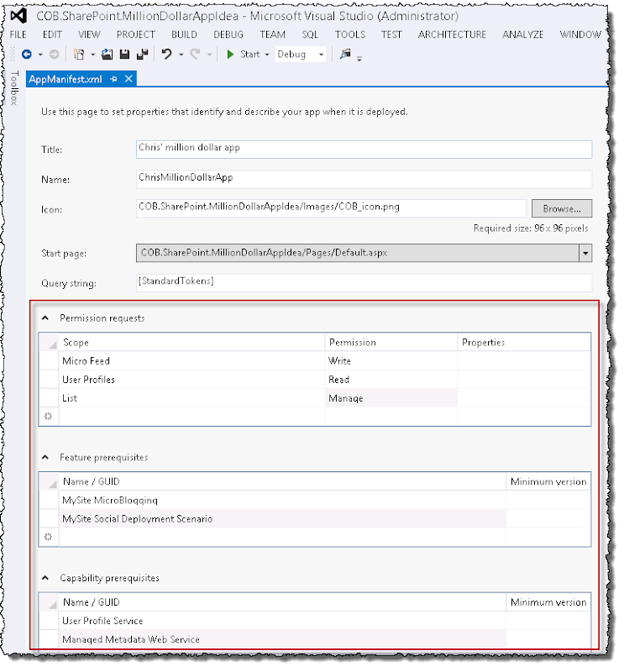
Task: Open the BUILD menu
Action: [184, 34]
